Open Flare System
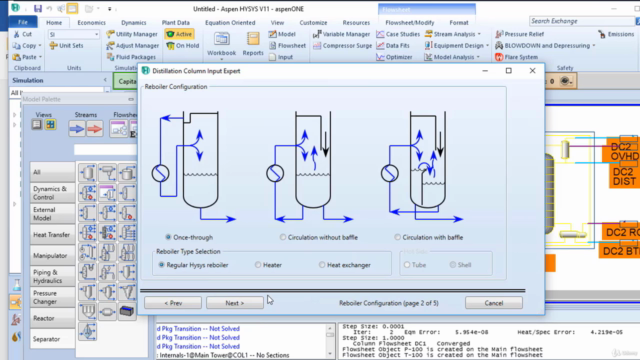Screen dimensions: 640x360 click(x=516, y=57)
